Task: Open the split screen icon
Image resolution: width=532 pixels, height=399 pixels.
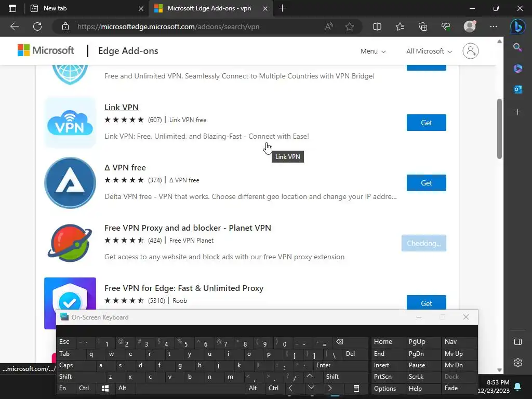Action: (377, 26)
